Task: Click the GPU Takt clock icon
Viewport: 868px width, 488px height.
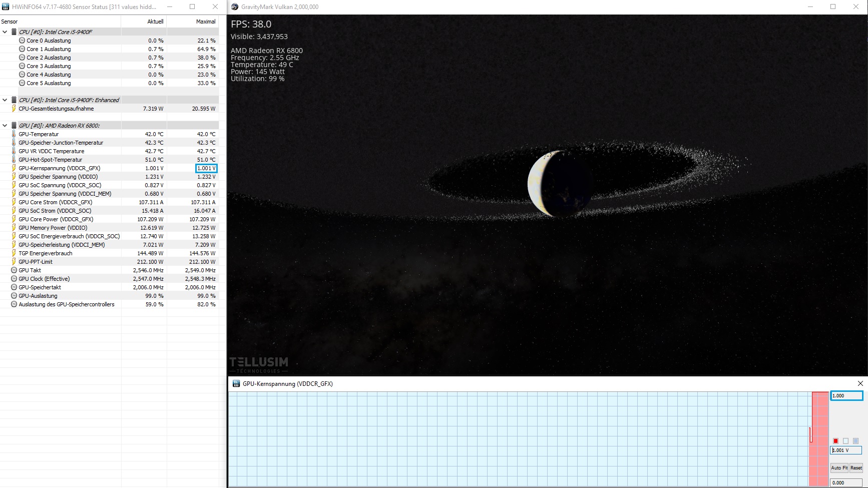Action: [14, 270]
